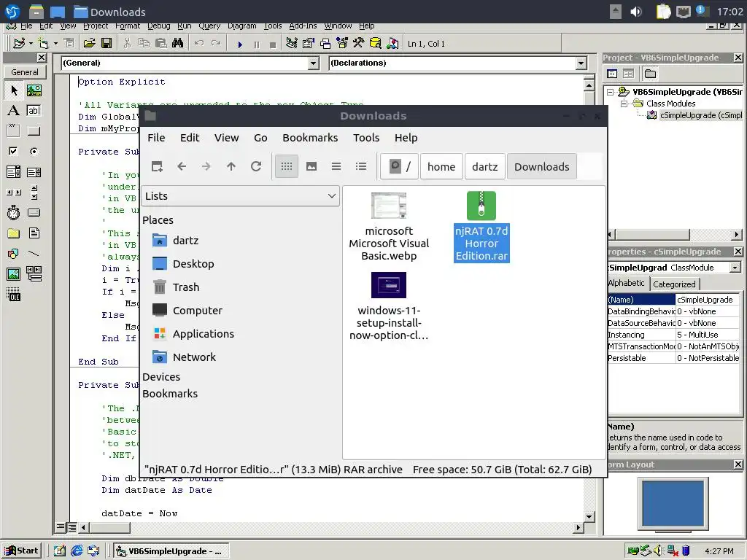Select the OLE container tool
Image resolution: width=747 pixels, height=560 pixels.
[x=13, y=295]
